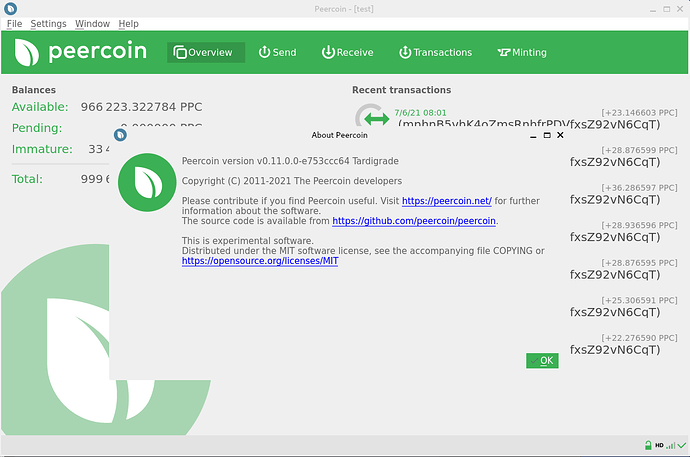Go to the Transactions tab

click(x=436, y=52)
